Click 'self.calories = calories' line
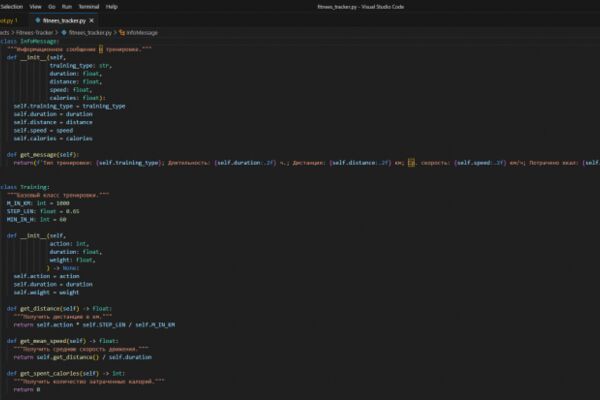Screen dimensions: 600x400 (x=53, y=139)
